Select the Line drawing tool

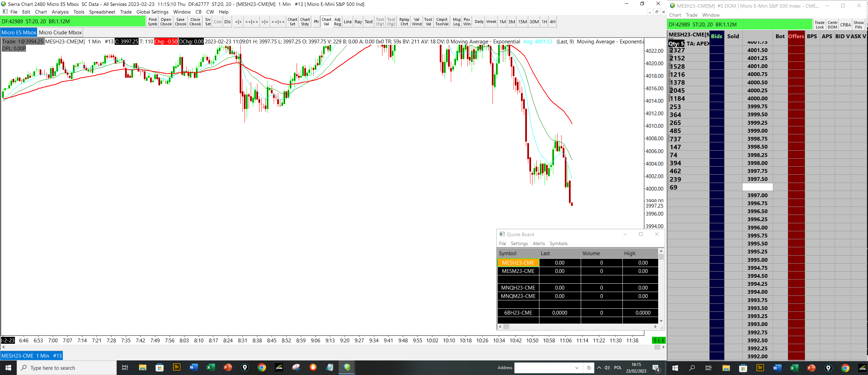348,22
